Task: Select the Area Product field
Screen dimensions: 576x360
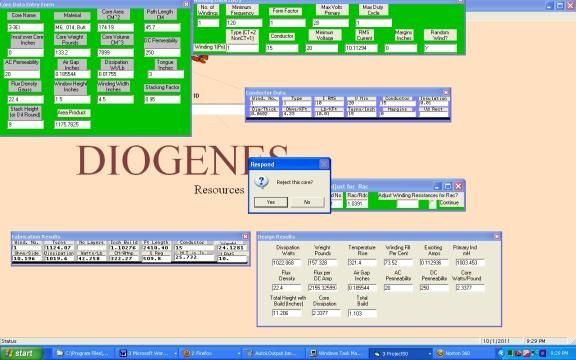Action: pyautogui.click(x=72, y=125)
